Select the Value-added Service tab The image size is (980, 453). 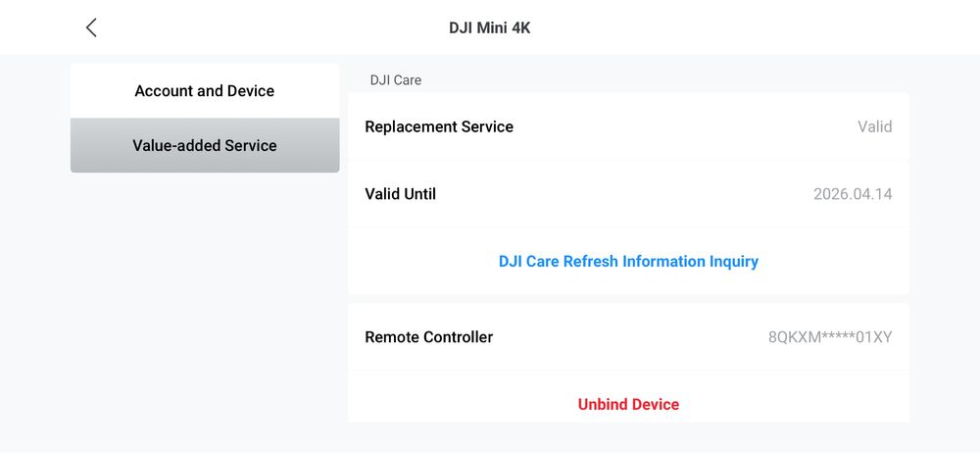point(204,145)
